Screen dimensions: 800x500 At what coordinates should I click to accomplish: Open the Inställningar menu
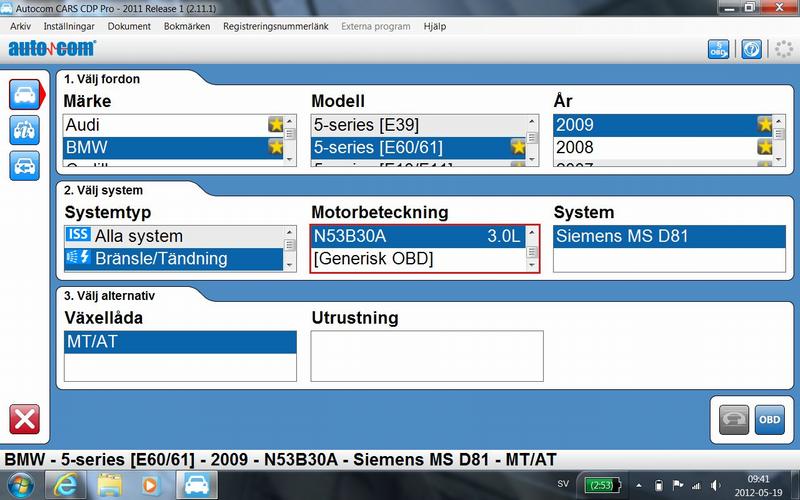(x=69, y=26)
